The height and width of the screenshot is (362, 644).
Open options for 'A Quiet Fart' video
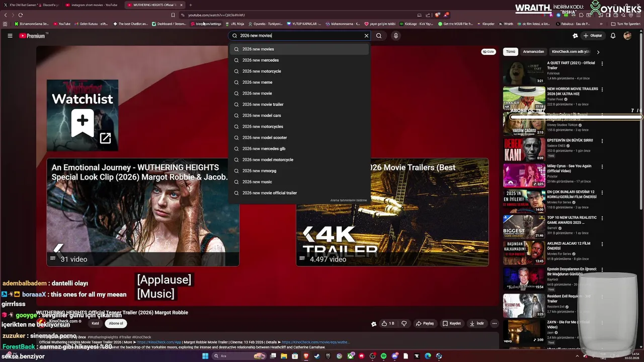(602, 64)
